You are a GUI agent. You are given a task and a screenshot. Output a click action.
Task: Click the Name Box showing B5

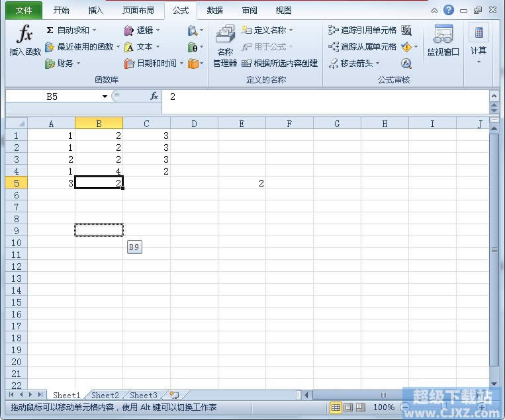[52, 97]
